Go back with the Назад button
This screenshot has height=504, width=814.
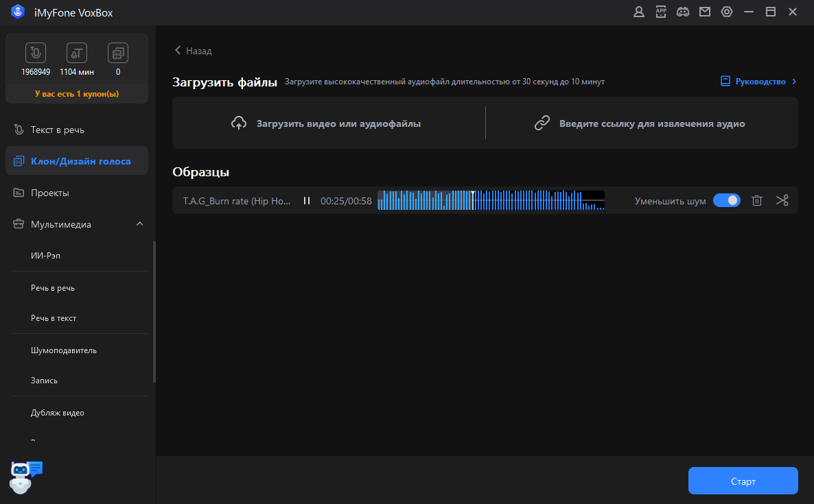pyautogui.click(x=193, y=50)
